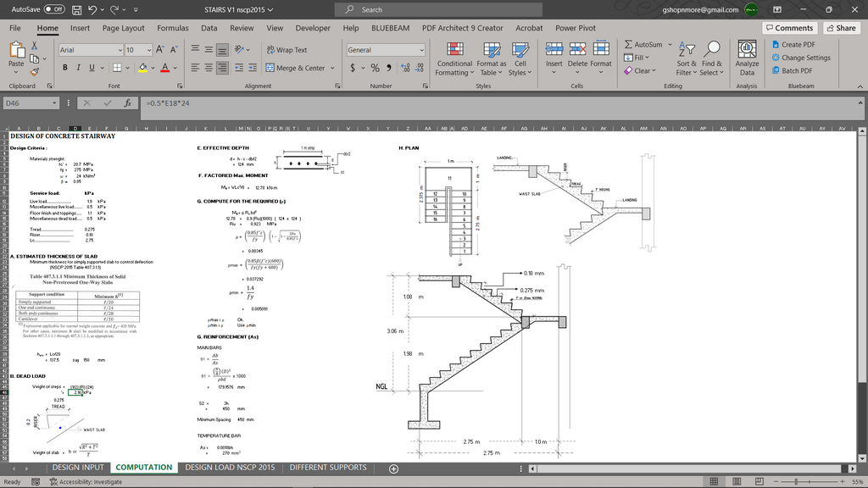Click the Increase Indent icon

[x=253, y=68]
